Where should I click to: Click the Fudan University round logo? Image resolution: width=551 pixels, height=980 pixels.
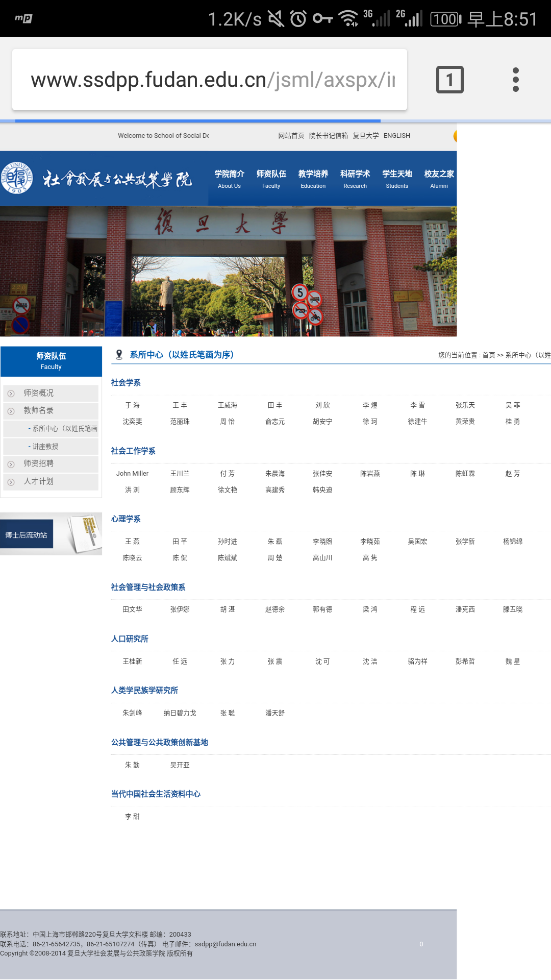17,178
